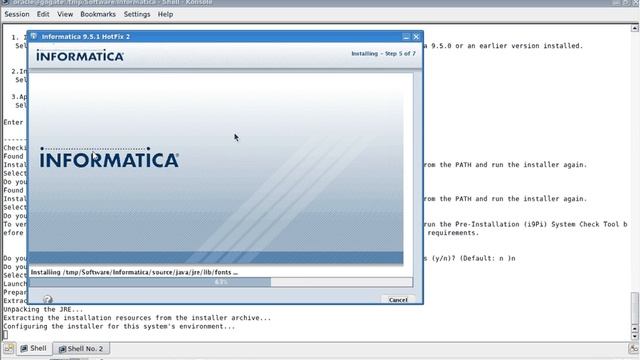640x360 pixels.
Task: Click 'Extracting the installation resources' terminal line
Action: (137, 318)
